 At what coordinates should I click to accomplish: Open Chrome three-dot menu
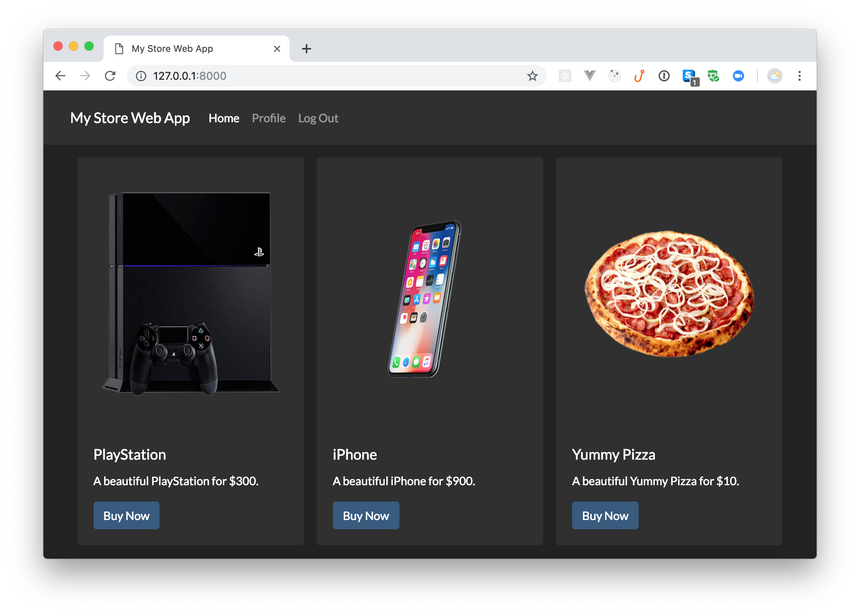point(799,76)
